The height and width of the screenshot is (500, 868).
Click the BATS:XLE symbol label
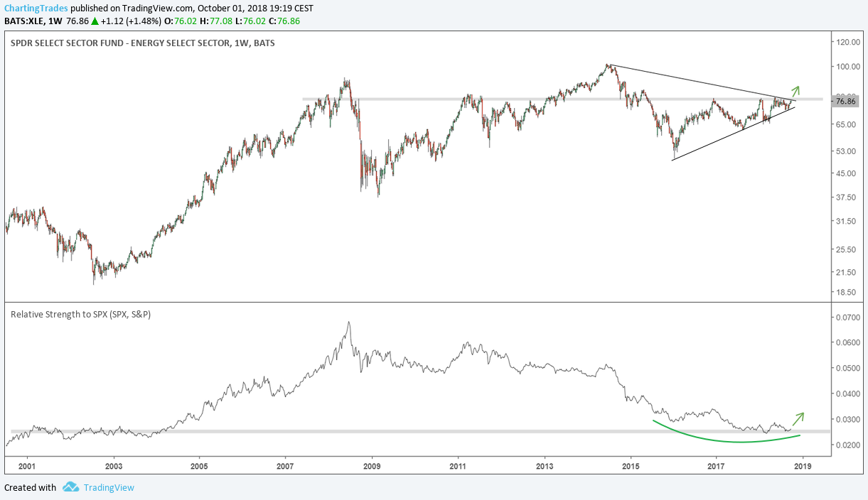pyautogui.click(x=23, y=22)
